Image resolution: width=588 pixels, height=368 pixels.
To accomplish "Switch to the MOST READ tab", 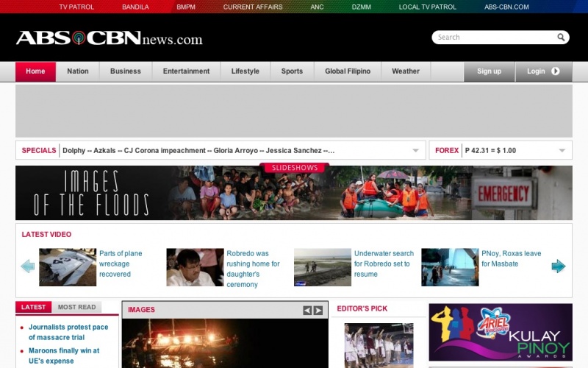I will coord(77,307).
